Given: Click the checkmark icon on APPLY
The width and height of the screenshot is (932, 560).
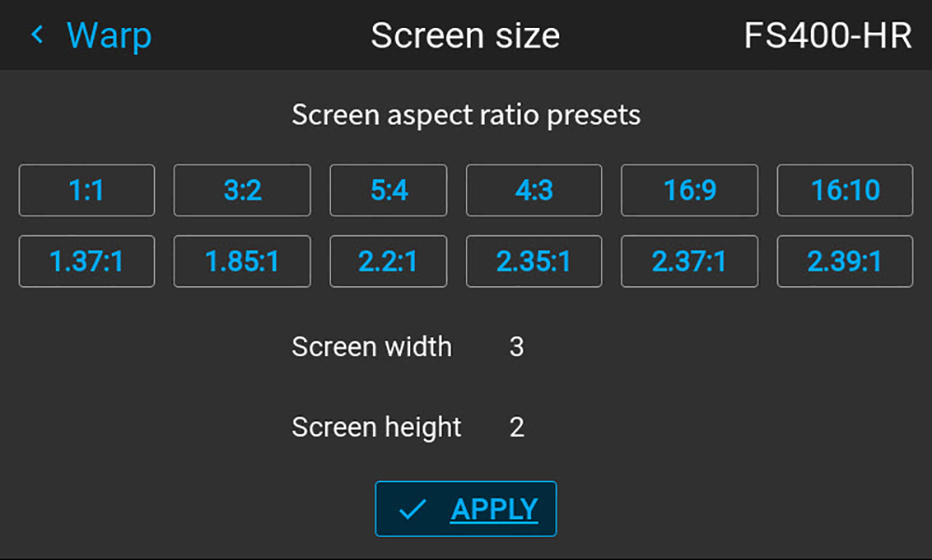Looking at the screenshot, I should (x=413, y=509).
